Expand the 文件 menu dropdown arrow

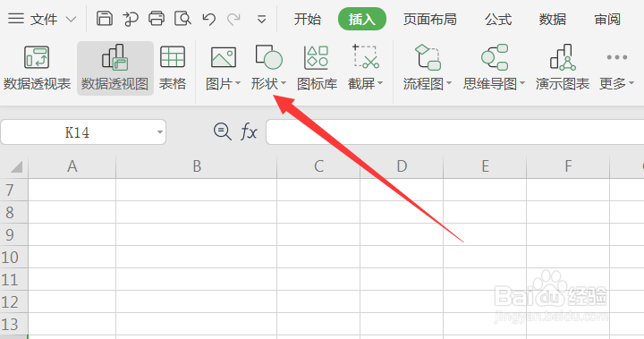(x=71, y=20)
